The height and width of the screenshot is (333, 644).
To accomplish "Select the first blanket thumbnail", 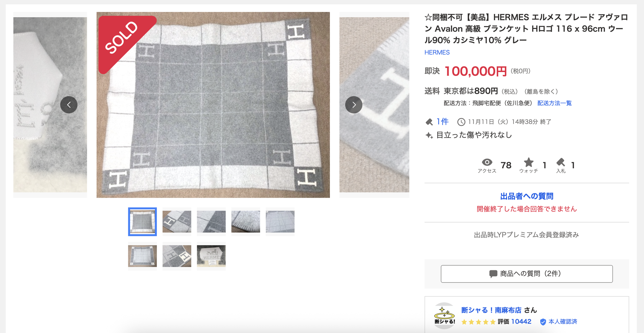I will pyautogui.click(x=142, y=222).
